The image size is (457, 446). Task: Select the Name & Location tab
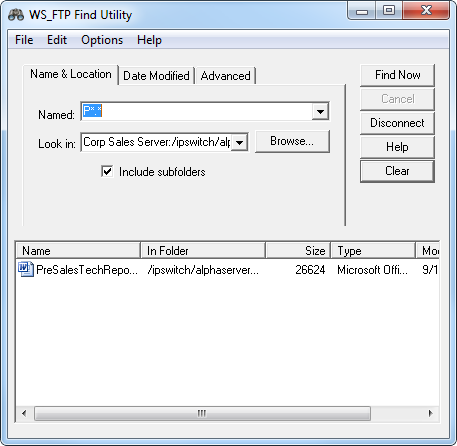click(x=71, y=74)
